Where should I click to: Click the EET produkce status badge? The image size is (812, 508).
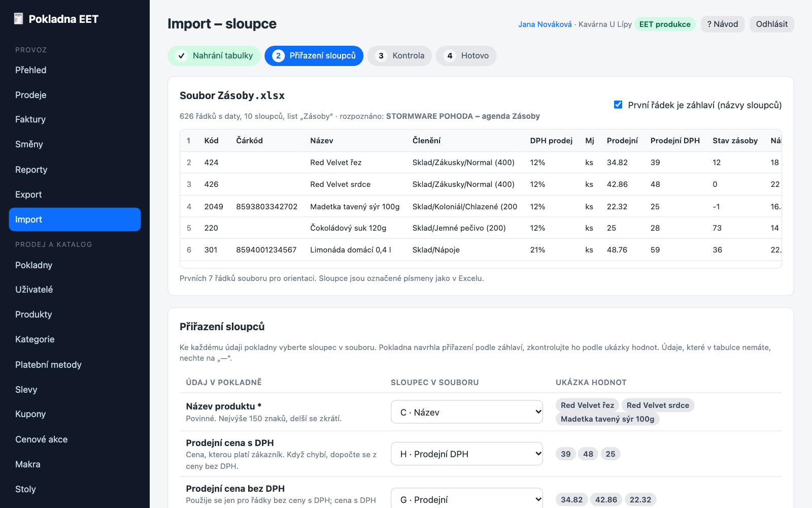coord(665,24)
